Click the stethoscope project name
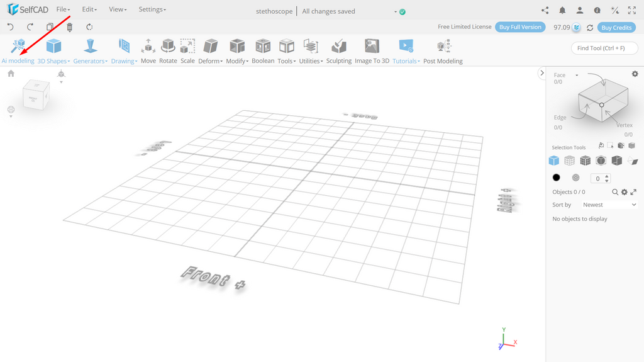This screenshot has height=362, width=644. [x=274, y=11]
